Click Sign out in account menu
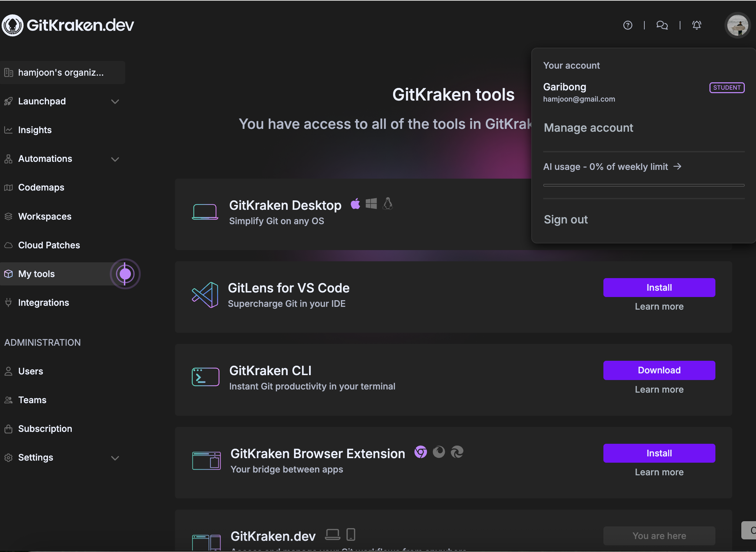The height and width of the screenshot is (552, 756). click(566, 220)
